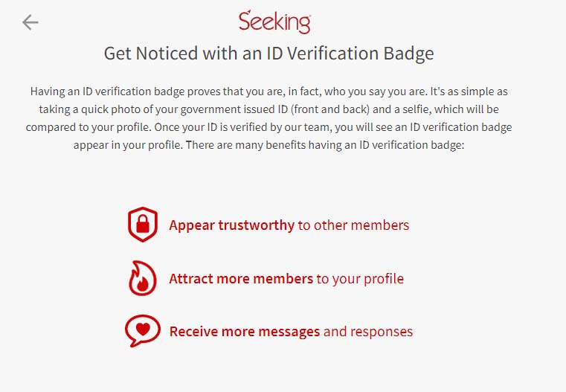This screenshot has width=566, height=392.
Task: Click 'Get Noticed' in the page heading
Action: 151,54
